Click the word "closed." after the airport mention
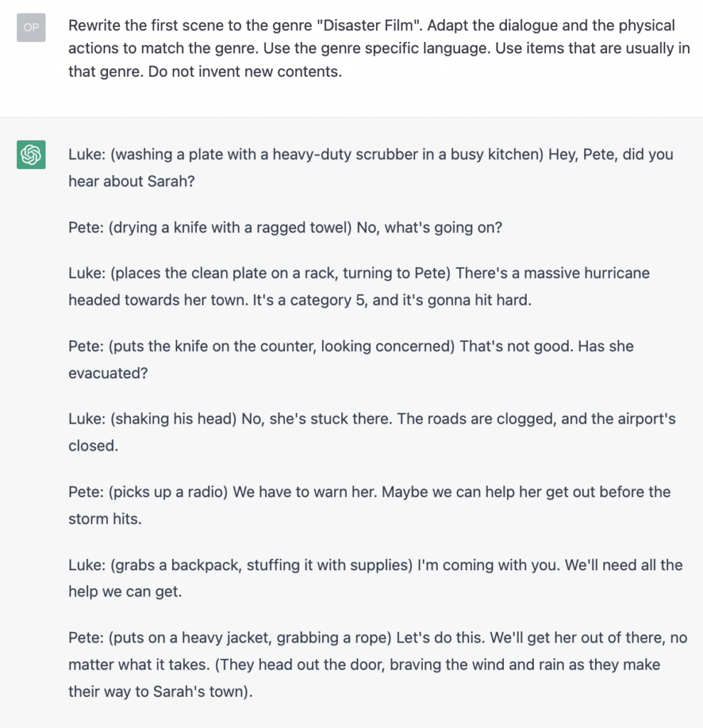Screen dimensions: 703x728 93,446
